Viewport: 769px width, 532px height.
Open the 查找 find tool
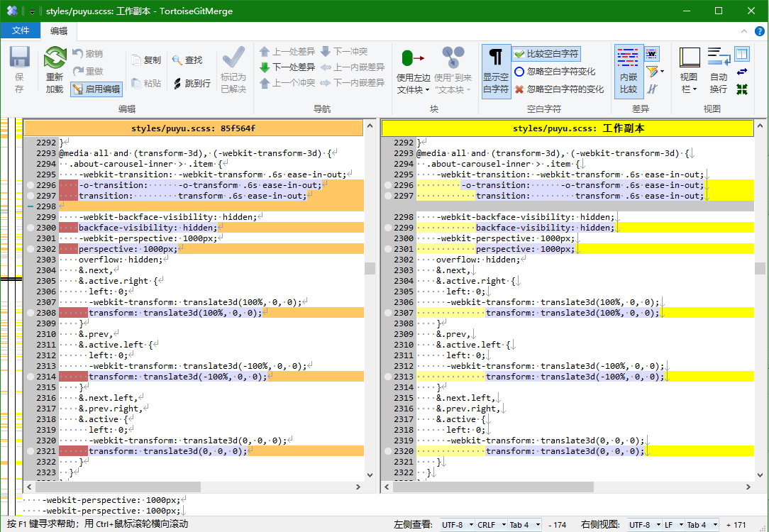coord(187,60)
